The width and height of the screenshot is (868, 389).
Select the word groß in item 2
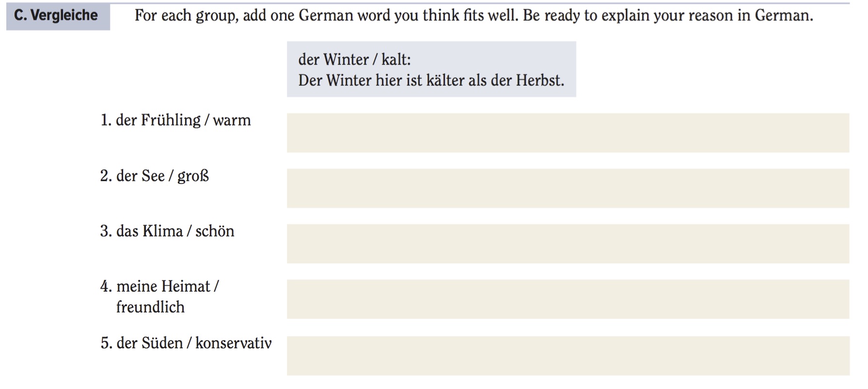point(193,176)
